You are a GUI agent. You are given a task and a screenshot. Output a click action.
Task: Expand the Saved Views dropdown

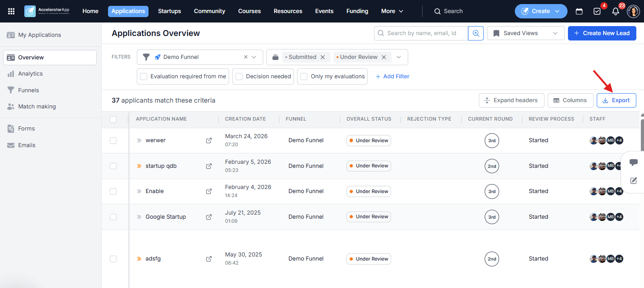[526, 33]
